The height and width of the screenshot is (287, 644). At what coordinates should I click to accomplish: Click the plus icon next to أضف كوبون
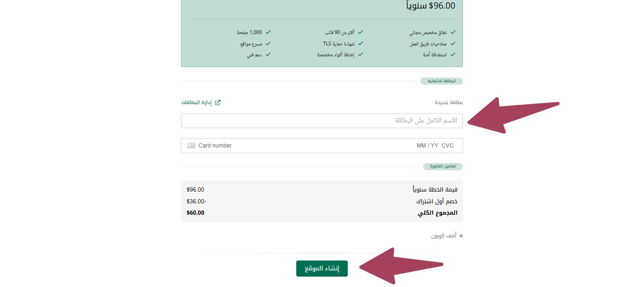click(461, 236)
